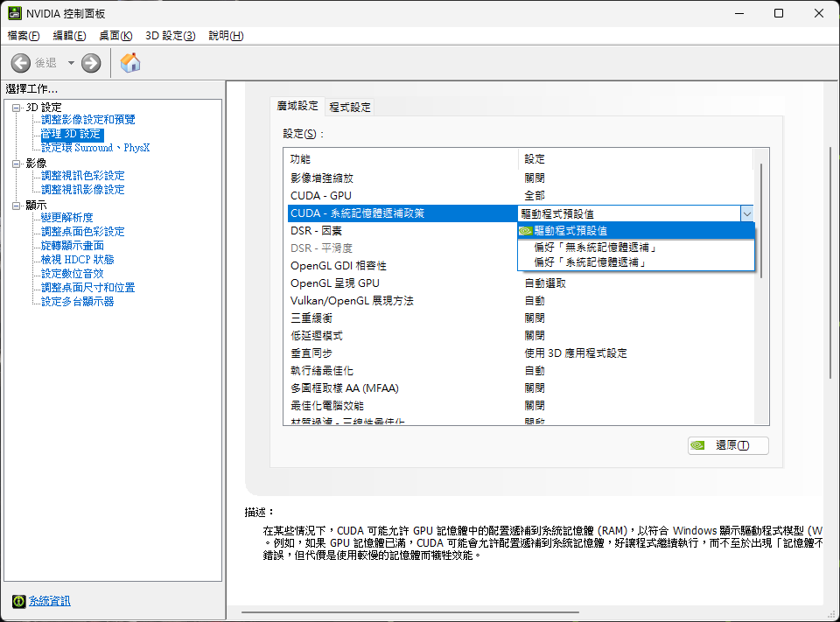Select 驅動程式預設值 dropdown option
This screenshot has height=622, width=840.
636,231
